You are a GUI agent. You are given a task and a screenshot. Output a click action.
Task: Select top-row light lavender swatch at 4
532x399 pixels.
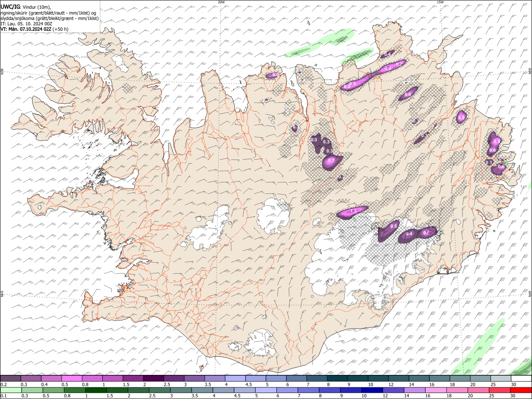click(235, 378)
